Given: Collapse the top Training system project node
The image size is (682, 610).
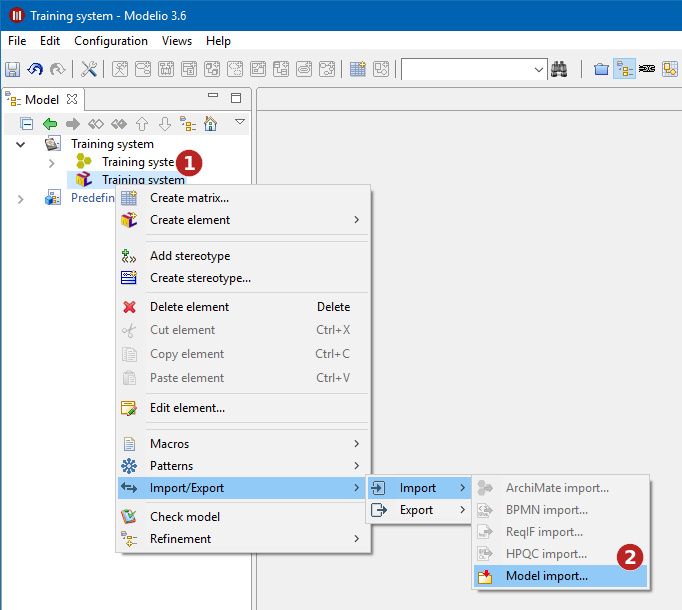Looking at the screenshot, I should click(20, 144).
